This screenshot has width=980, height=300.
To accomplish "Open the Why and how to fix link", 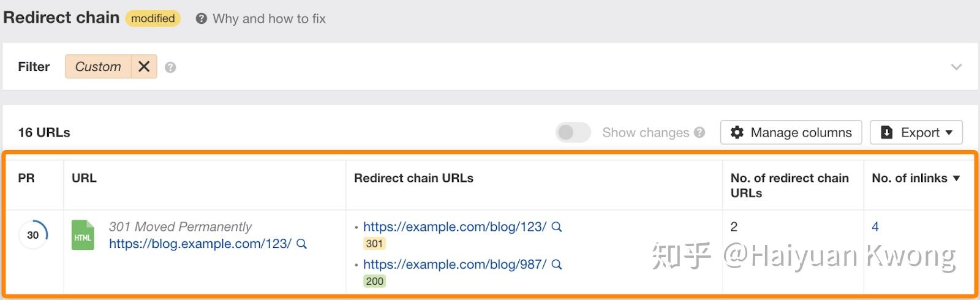I will pos(269,19).
